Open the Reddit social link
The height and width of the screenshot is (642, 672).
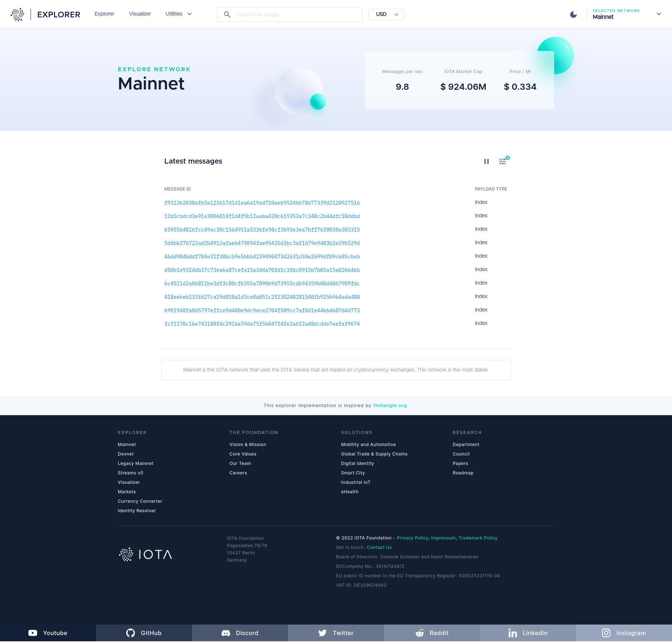(432, 633)
